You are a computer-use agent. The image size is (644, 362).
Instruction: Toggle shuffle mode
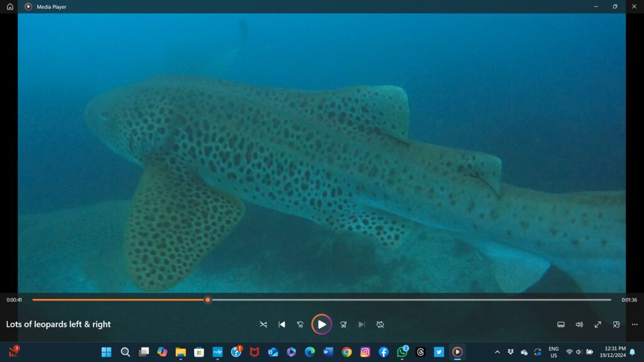pyautogui.click(x=264, y=324)
